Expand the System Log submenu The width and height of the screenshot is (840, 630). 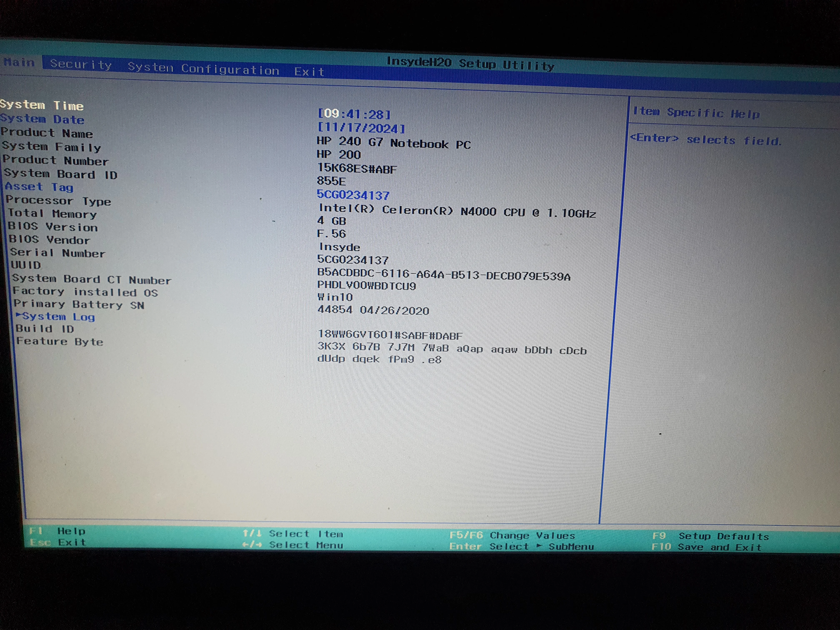55,316
